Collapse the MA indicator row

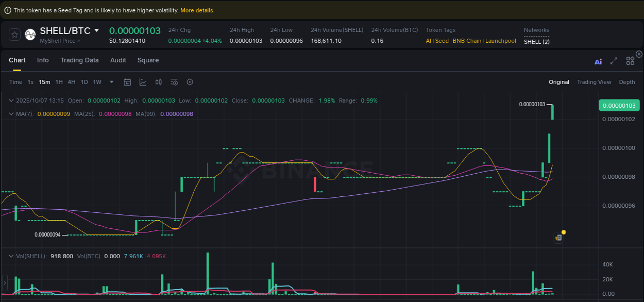click(x=11, y=113)
